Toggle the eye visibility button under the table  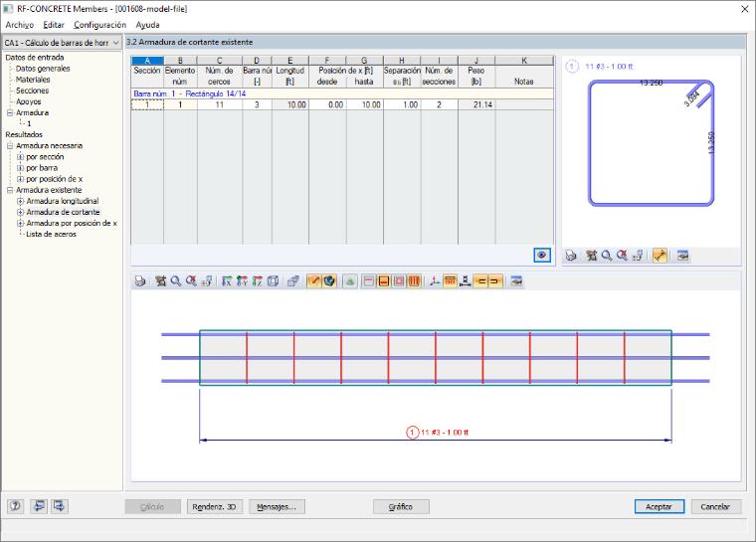point(542,255)
